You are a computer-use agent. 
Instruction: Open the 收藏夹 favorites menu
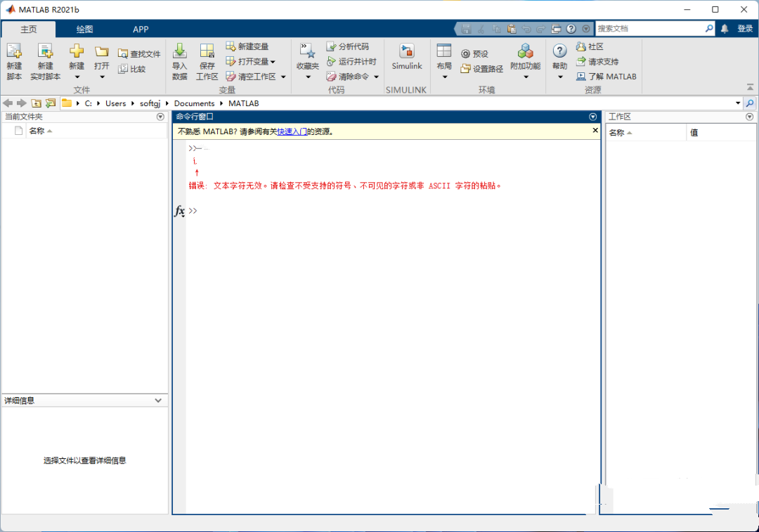click(x=308, y=61)
